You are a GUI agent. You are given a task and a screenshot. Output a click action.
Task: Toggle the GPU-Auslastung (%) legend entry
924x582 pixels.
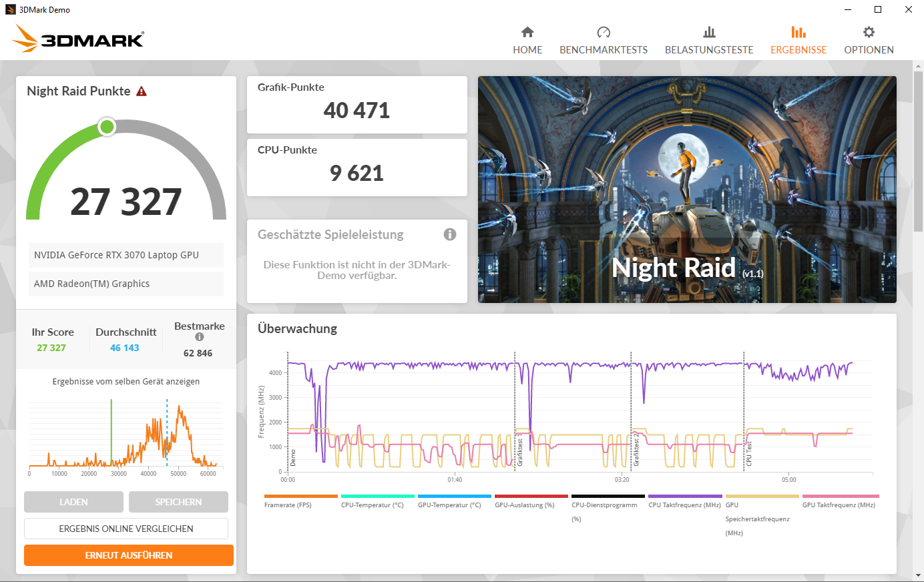click(x=531, y=502)
